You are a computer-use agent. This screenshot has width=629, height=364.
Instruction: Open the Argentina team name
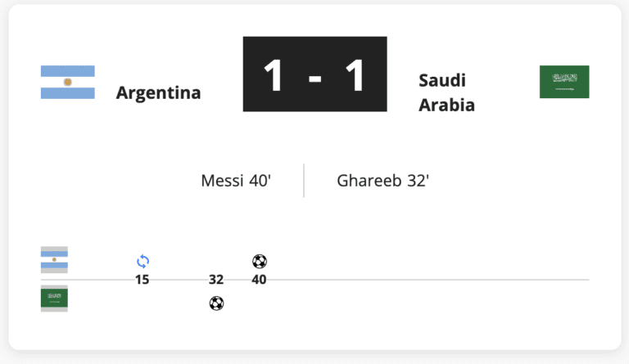click(158, 92)
